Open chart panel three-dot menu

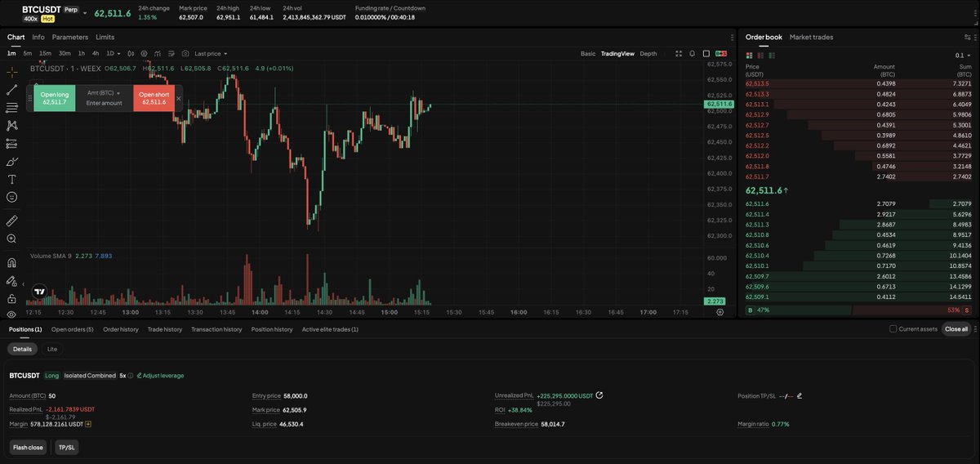732,37
